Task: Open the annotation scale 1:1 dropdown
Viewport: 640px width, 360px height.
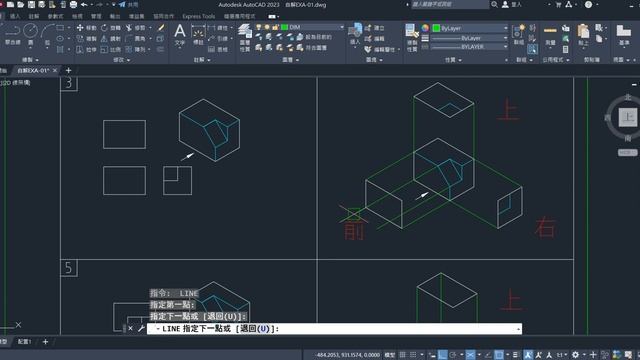Action: click(562, 355)
